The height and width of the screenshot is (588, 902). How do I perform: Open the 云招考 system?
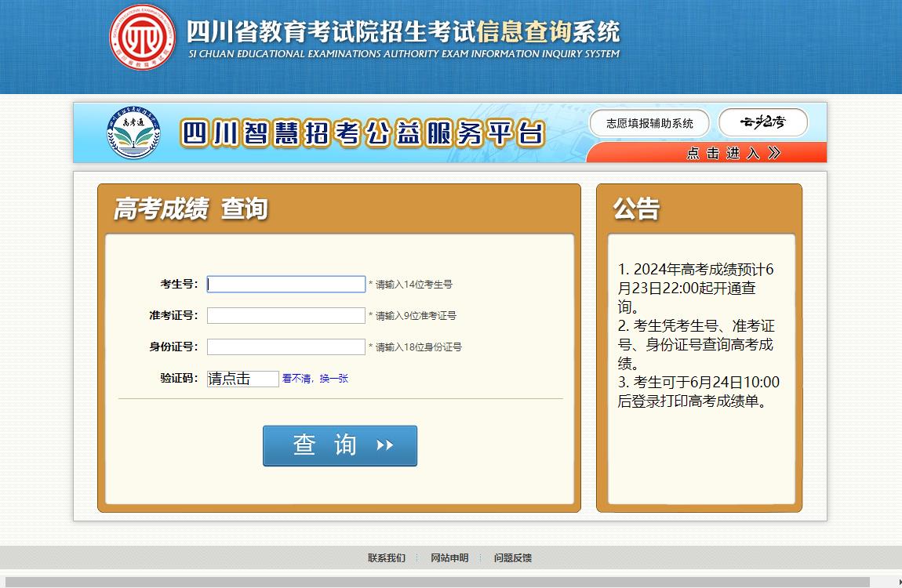(763, 122)
